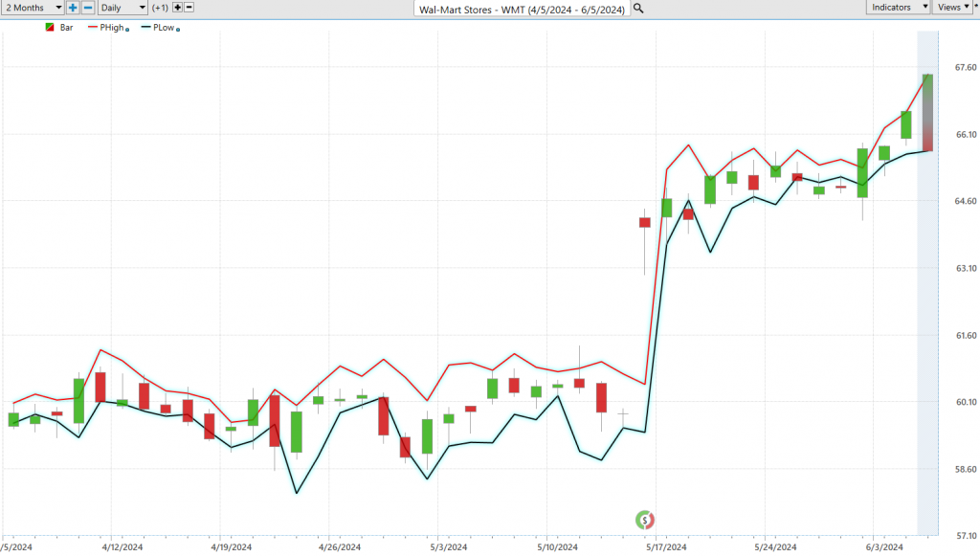Toggle the PLow indicator legend entry

162,28
